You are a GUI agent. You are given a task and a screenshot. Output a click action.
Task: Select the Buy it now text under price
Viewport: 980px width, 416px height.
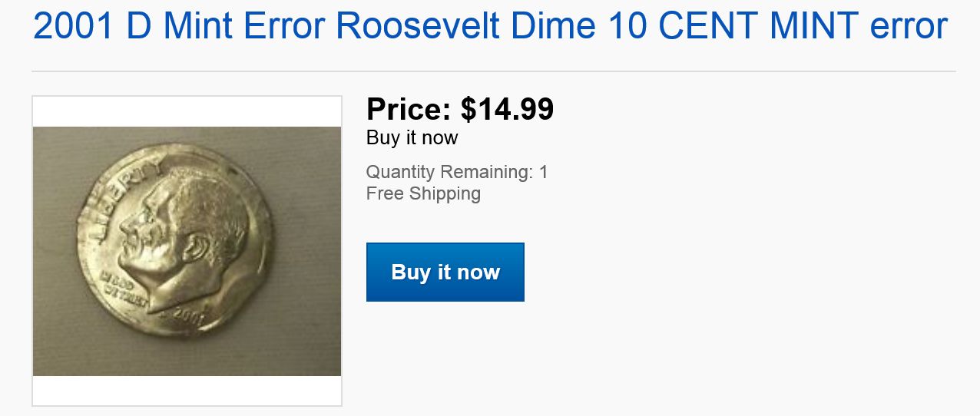click(x=412, y=138)
